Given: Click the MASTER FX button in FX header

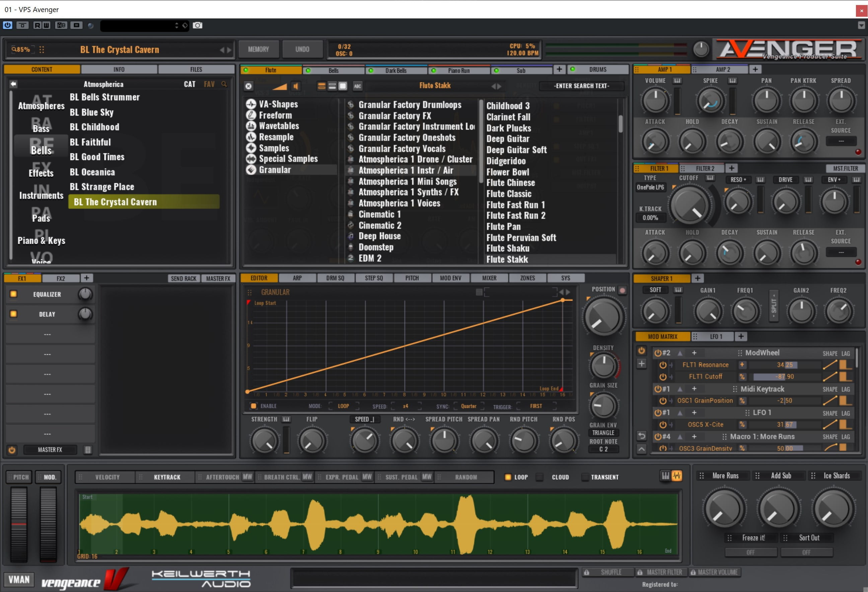Looking at the screenshot, I should coord(218,278).
